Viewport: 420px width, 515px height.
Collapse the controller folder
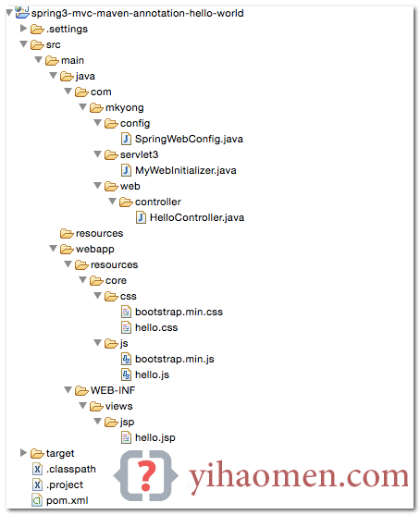pos(112,202)
